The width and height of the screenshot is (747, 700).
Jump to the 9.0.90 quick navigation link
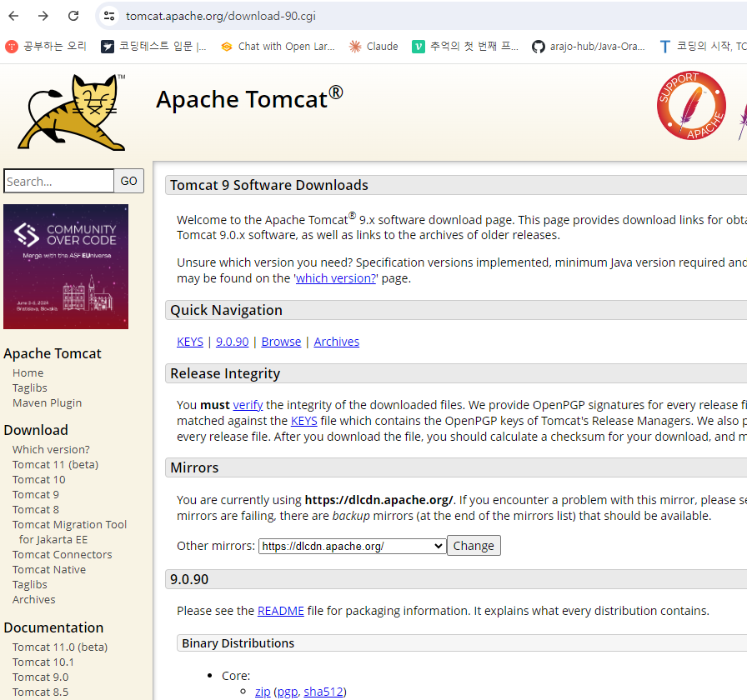click(x=233, y=342)
